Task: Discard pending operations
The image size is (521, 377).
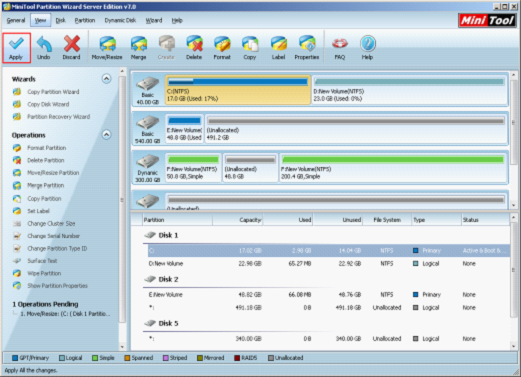Action: 71,48
